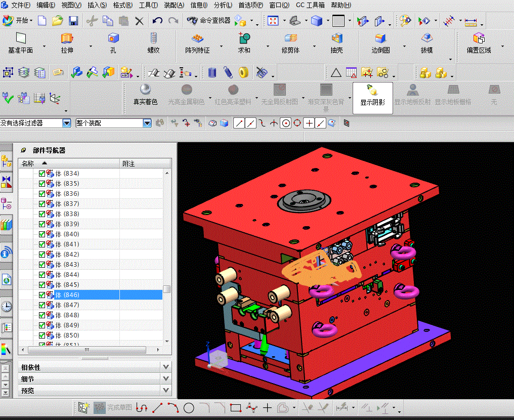Click the undo arrow icon
The width and height of the screenshot is (514, 420).
(x=157, y=21)
